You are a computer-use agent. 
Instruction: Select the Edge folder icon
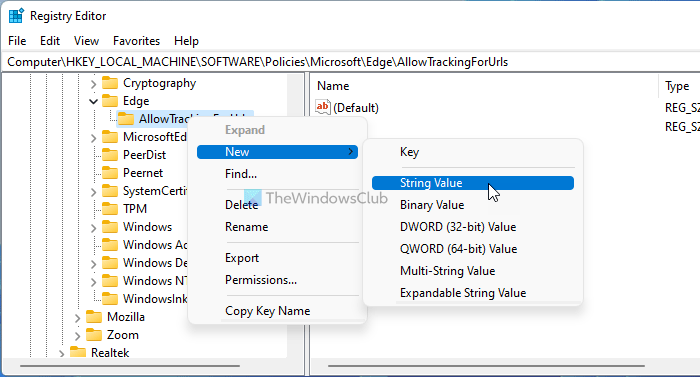[110, 101]
